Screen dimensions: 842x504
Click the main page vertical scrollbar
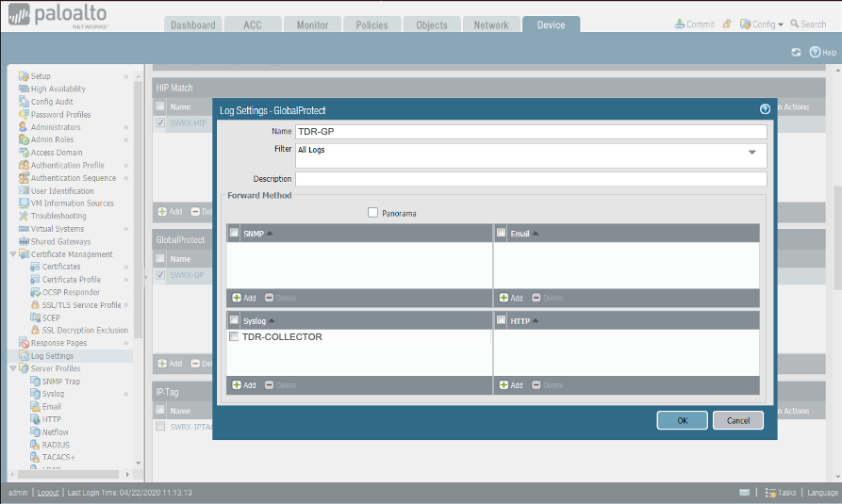click(837, 238)
